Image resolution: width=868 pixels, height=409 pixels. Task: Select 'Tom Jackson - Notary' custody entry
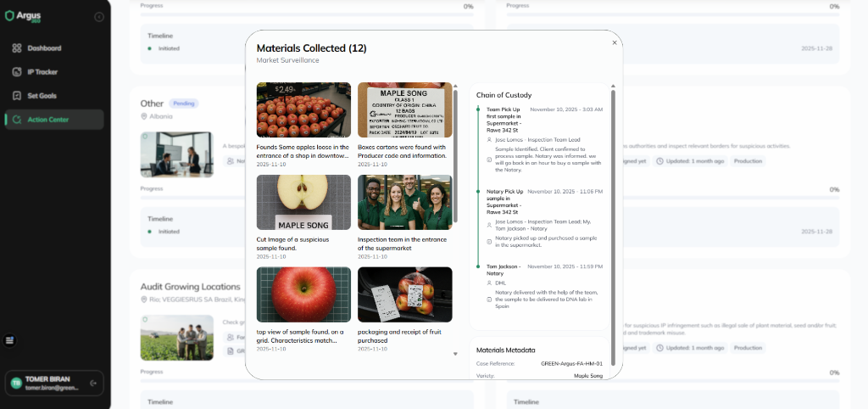[x=504, y=270]
